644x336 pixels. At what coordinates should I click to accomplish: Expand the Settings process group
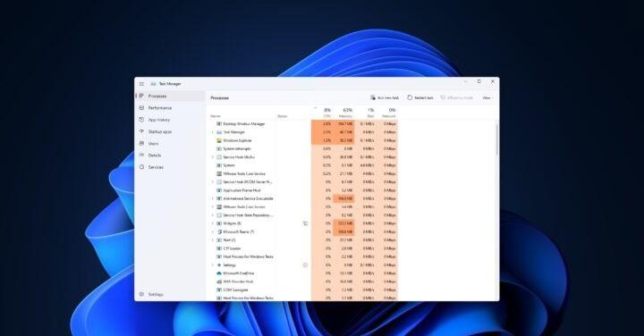pos(212,265)
